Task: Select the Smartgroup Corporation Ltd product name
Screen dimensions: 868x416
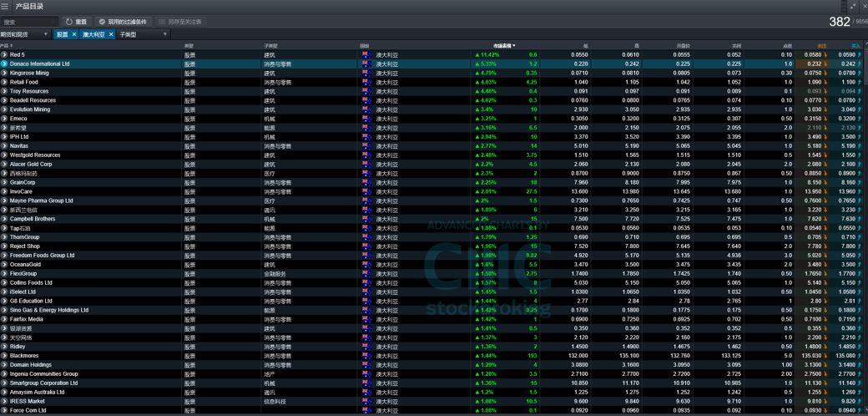Action: pyautogui.click(x=43, y=383)
